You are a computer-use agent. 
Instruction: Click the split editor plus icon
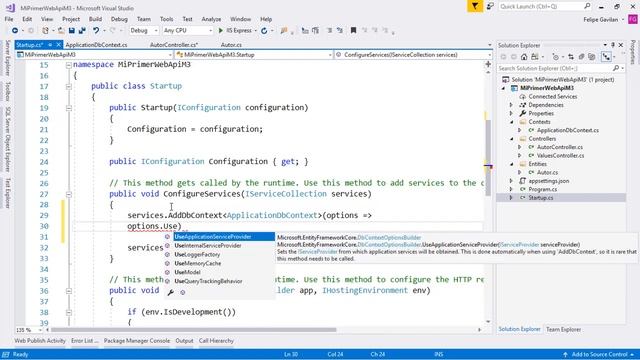click(x=488, y=64)
